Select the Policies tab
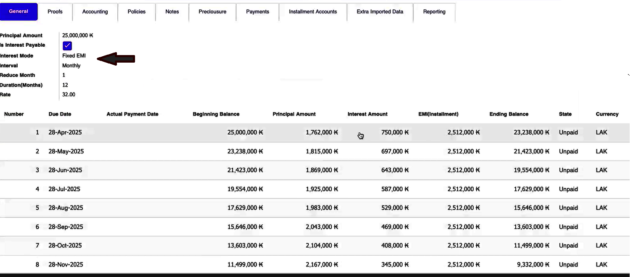The width and height of the screenshot is (644, 277). [137, 12]
